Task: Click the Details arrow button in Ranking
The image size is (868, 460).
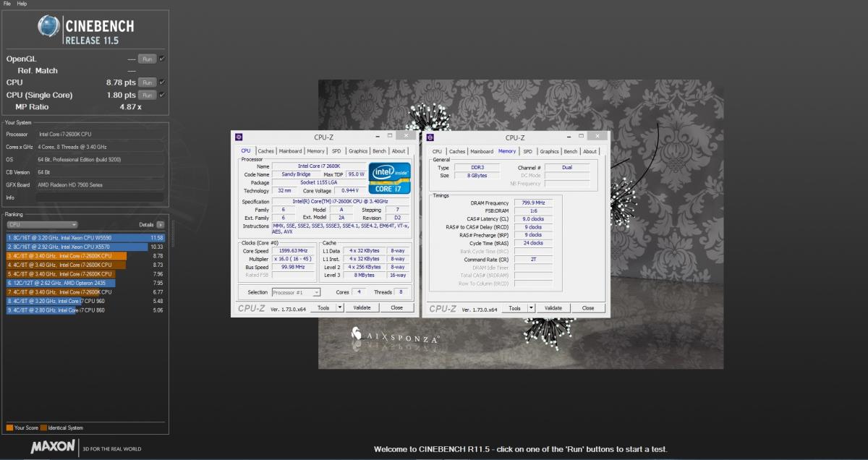Action: click(160, 225)
